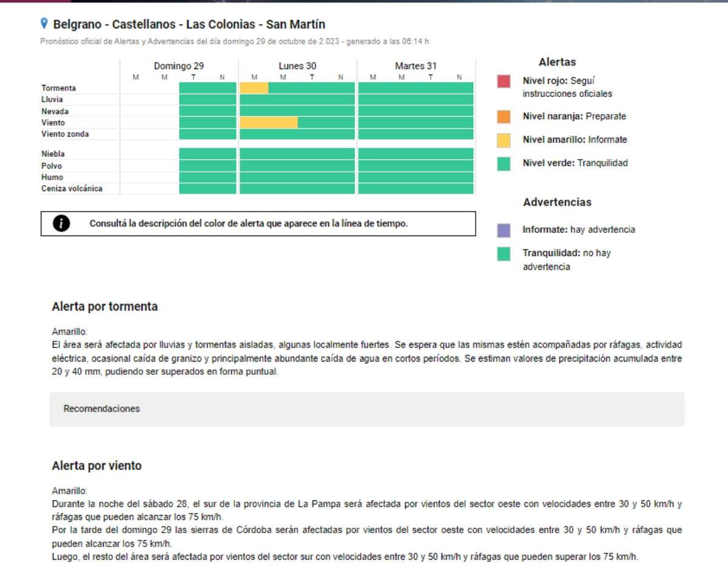Click the red Nivel rojo swatch

point(504,81)
